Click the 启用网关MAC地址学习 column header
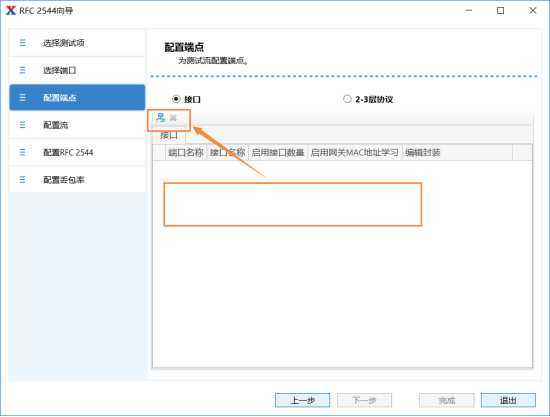This screenshot has width=550, height=417. tap(354, 153)
